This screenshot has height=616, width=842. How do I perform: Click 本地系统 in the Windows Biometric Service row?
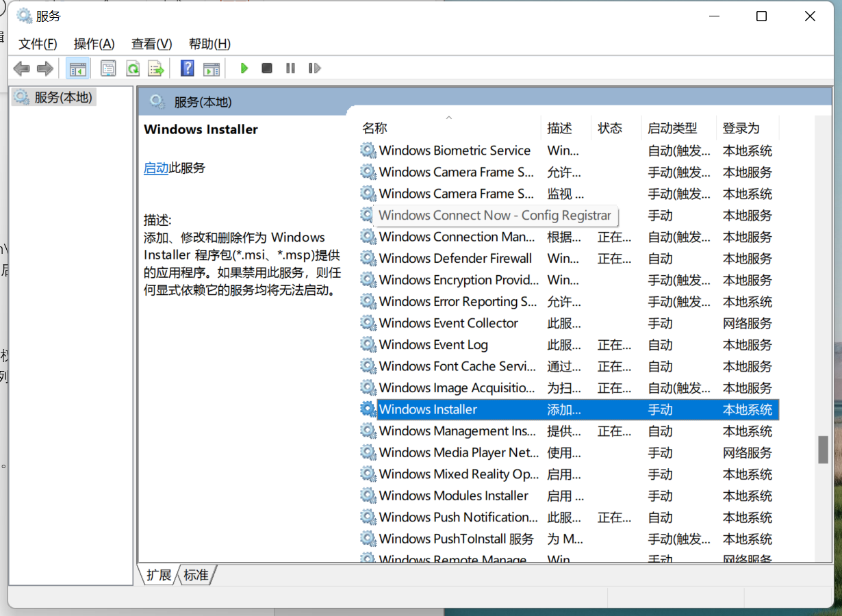[x=748, y=151]
